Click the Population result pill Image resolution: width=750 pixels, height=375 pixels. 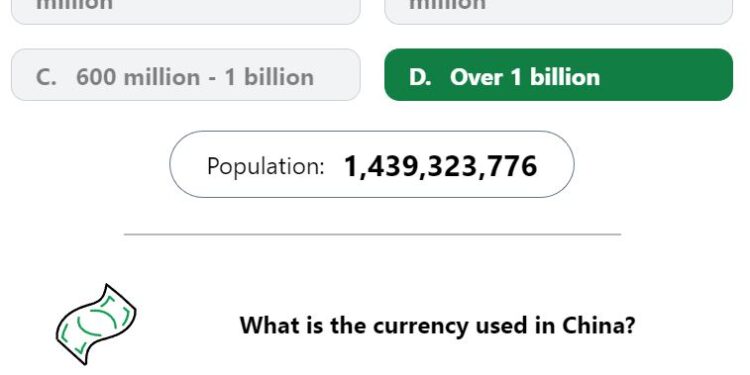(x=372, y=164)
